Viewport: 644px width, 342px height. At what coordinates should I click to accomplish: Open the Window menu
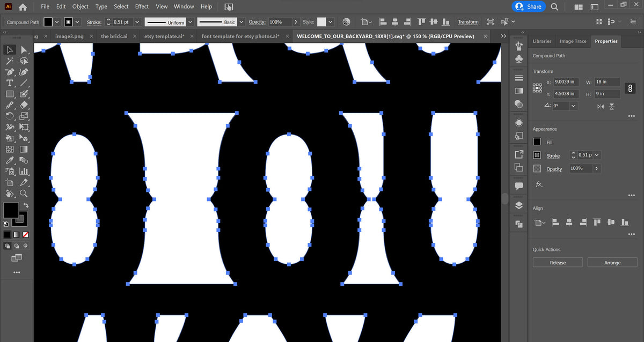184,6
